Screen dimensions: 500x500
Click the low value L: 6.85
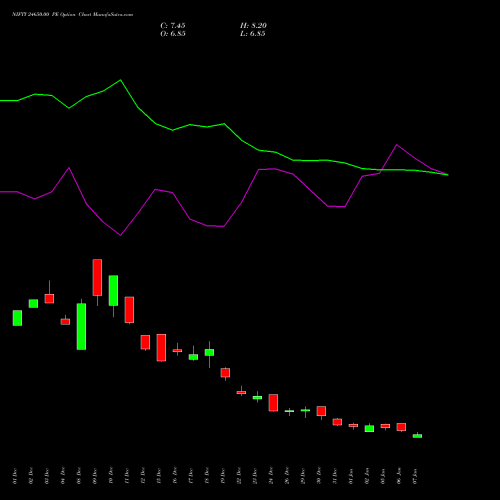(x=253, y=34)
